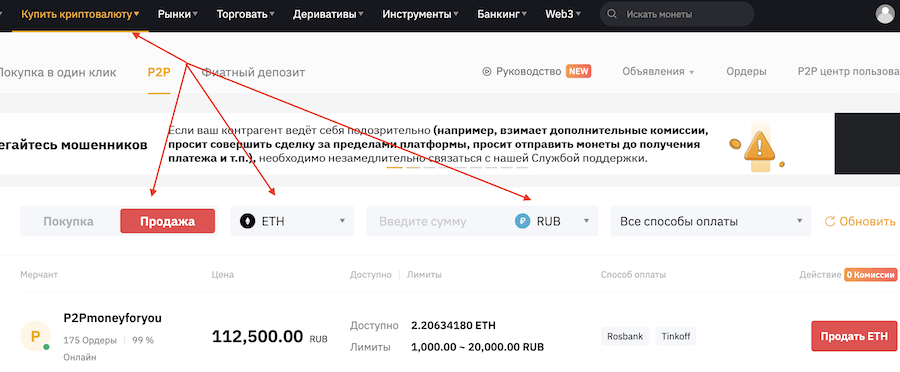Click the P2Pmoneyforyou merchant avatar
The width and height of the screenshot is (900, 372).
(x=35, y=336)
